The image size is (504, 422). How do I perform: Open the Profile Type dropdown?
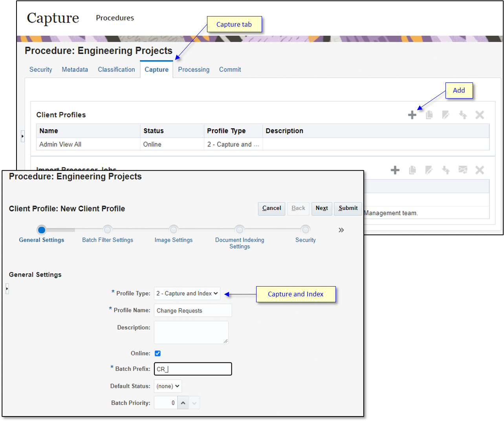pyautogui.click(x=187, y=293)
